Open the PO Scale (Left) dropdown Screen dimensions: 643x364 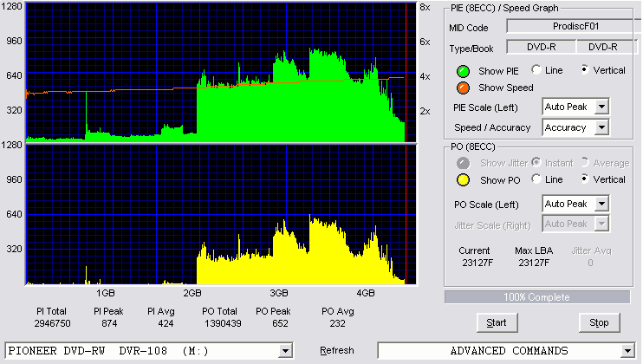601,204
